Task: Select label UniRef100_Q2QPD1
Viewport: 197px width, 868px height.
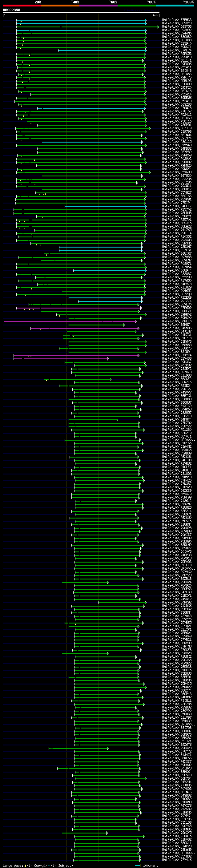Action: coord(177,125)
